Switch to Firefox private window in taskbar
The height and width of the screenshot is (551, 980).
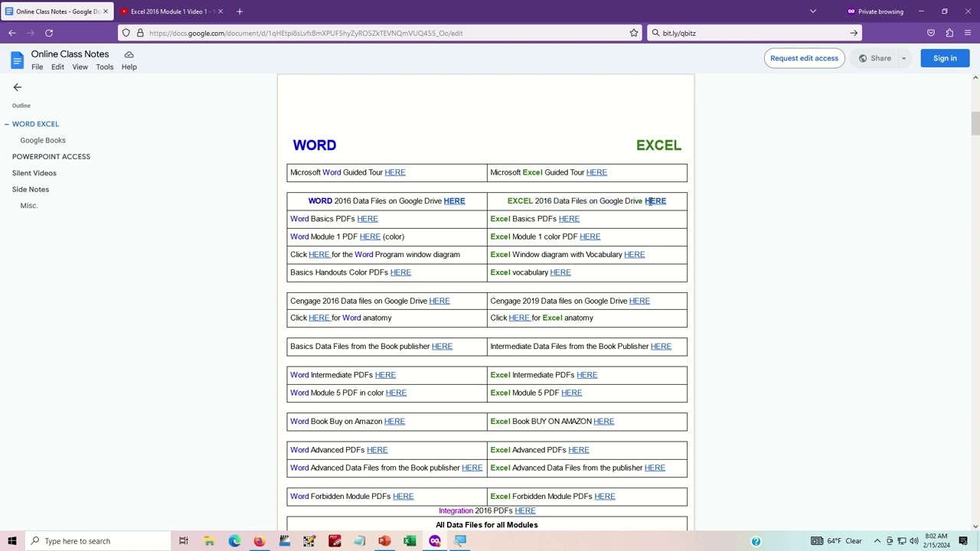[x=435, y=541]
